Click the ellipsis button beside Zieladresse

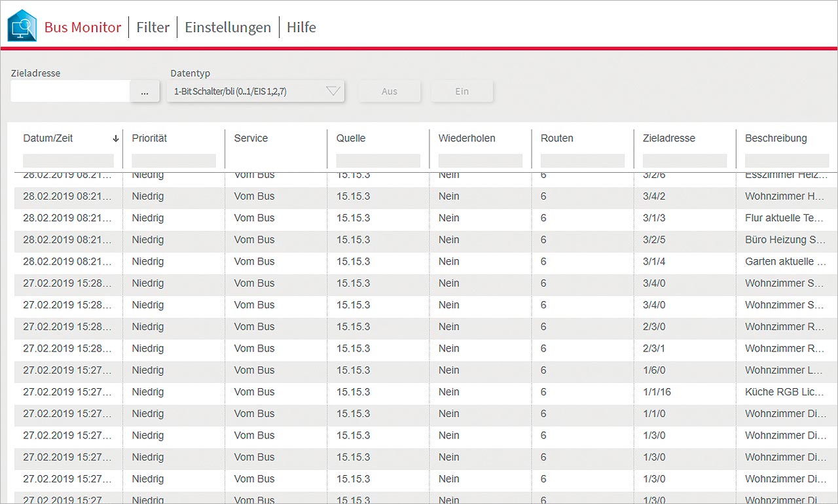click(145, 92)
